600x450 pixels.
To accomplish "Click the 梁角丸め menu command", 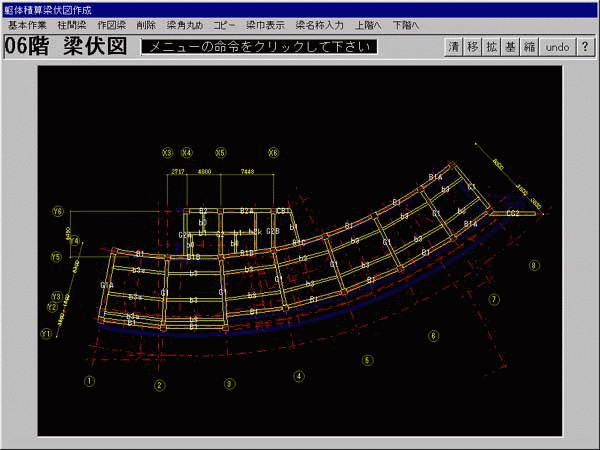I will 187,24.
